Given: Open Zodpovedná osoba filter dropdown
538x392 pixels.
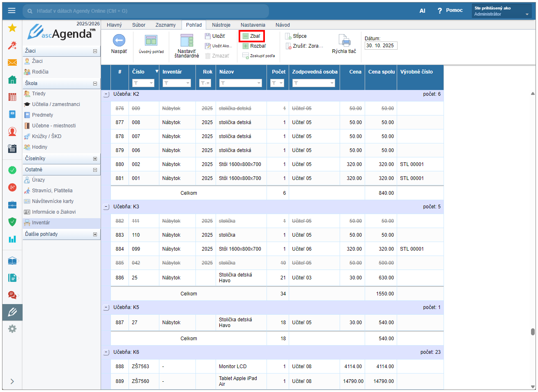Looking at the screenshot, I should pyautogui.click(x=332, y=83).
